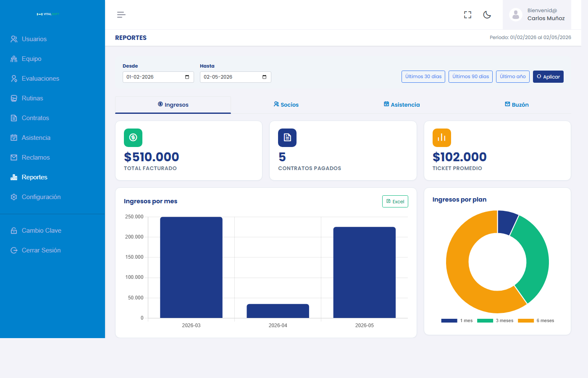Viewport: 588px width, 378px height.
Task: Click the Rutinas sidebar icon
Action: point(14,98)
